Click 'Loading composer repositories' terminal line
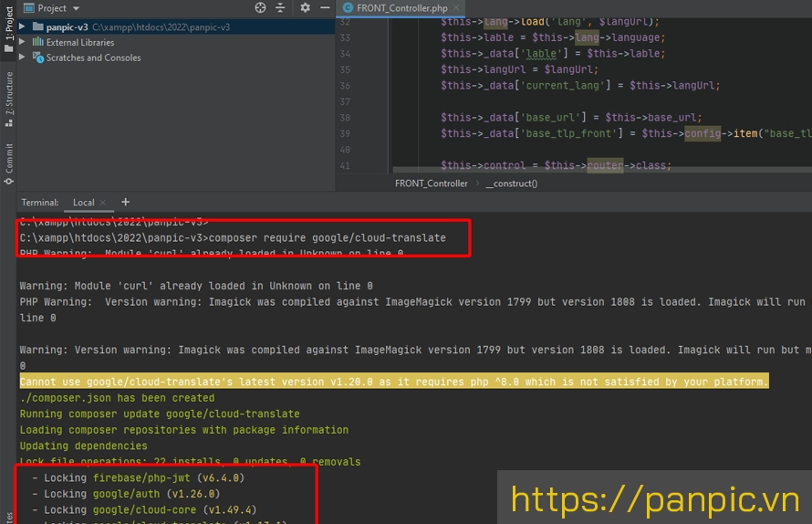This screenshot has height=524, width=812. [183, 430]
